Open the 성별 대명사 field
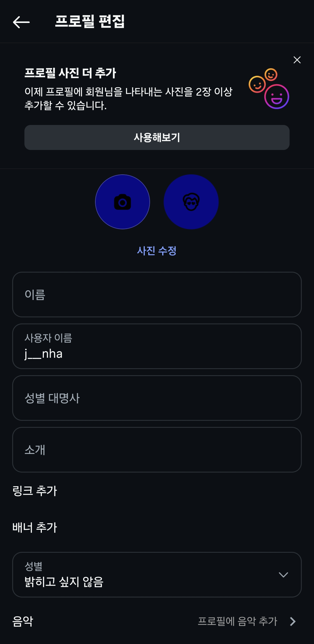314x644 pixels. click(x=157, y=398)
